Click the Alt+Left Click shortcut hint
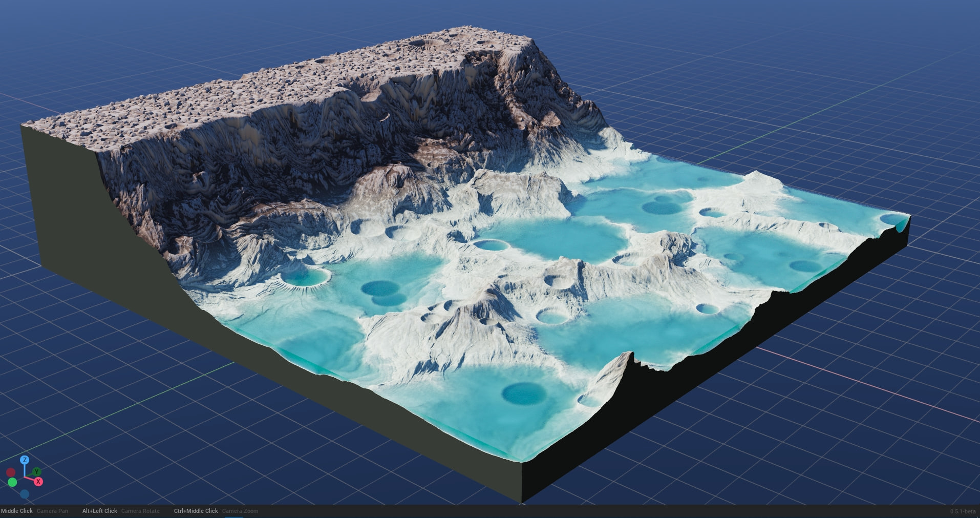 tap(100, 511)
